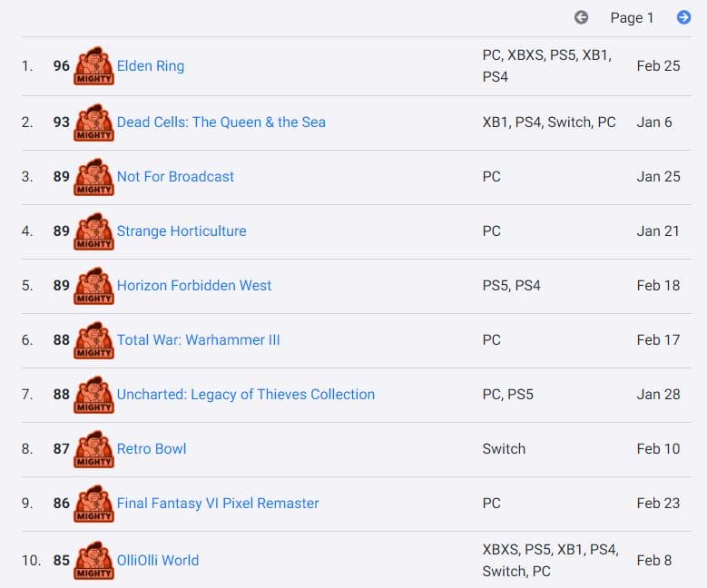Click Dead Cells' score 93
The width and height of the screenshot is (707, 588).
coord(62,122)
